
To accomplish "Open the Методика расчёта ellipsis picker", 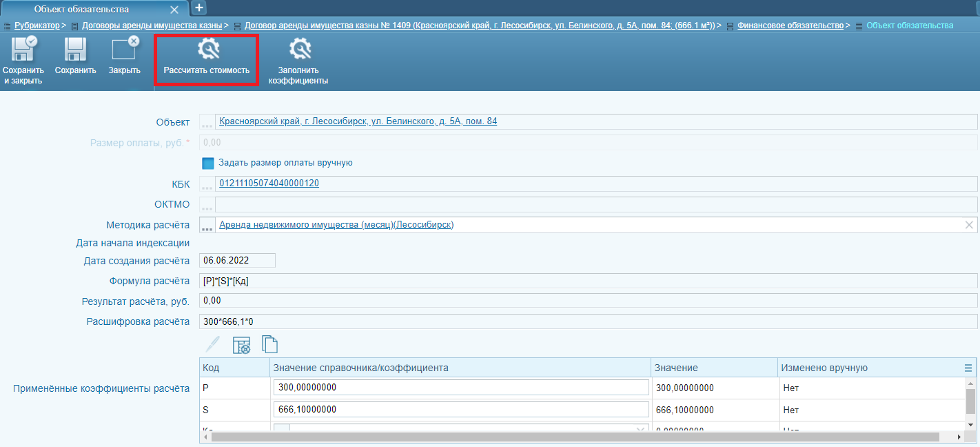I will point(207,226).
